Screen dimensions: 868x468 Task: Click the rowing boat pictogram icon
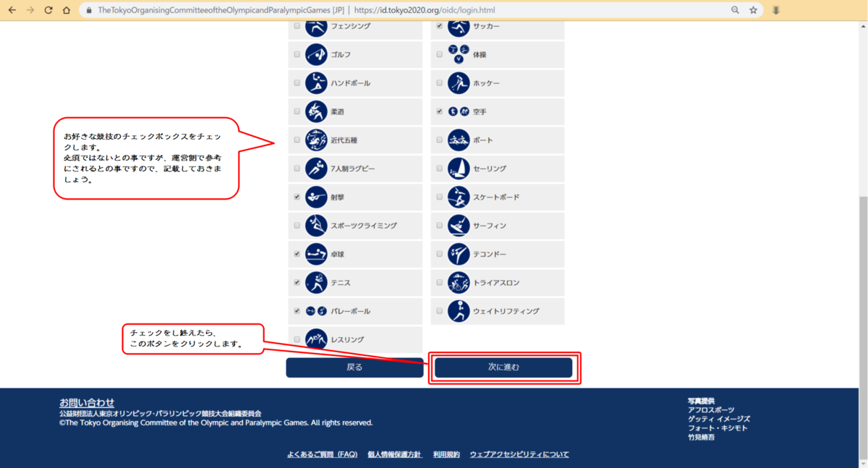[459, 140]
